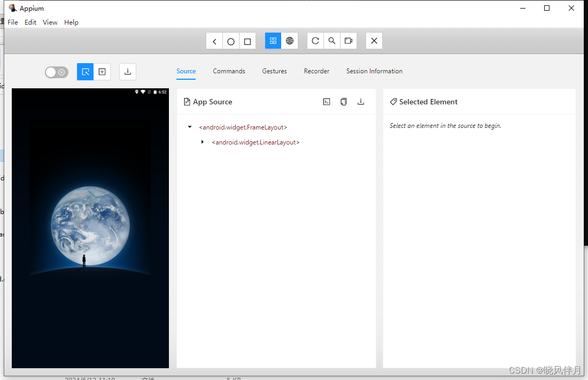
Task: Switch to the Gestures tab
Action: point(275,71)
